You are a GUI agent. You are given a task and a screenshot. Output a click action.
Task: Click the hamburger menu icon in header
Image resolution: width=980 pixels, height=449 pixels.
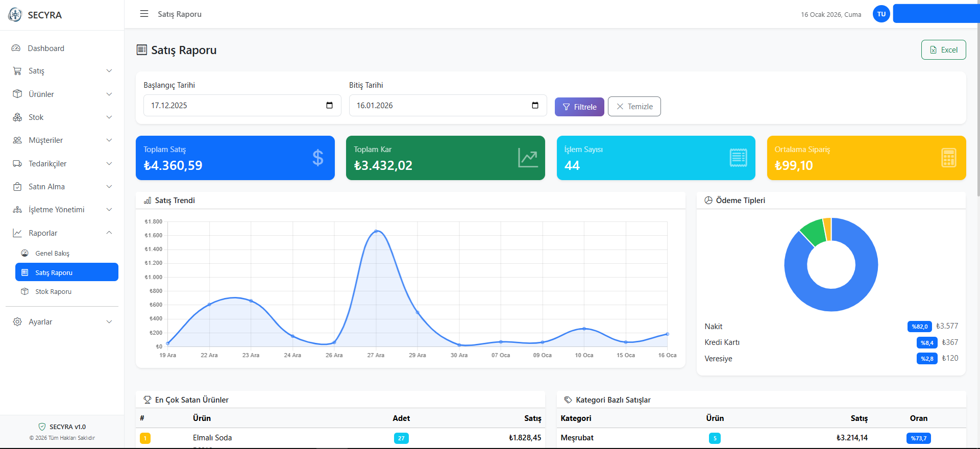[144, 14]
